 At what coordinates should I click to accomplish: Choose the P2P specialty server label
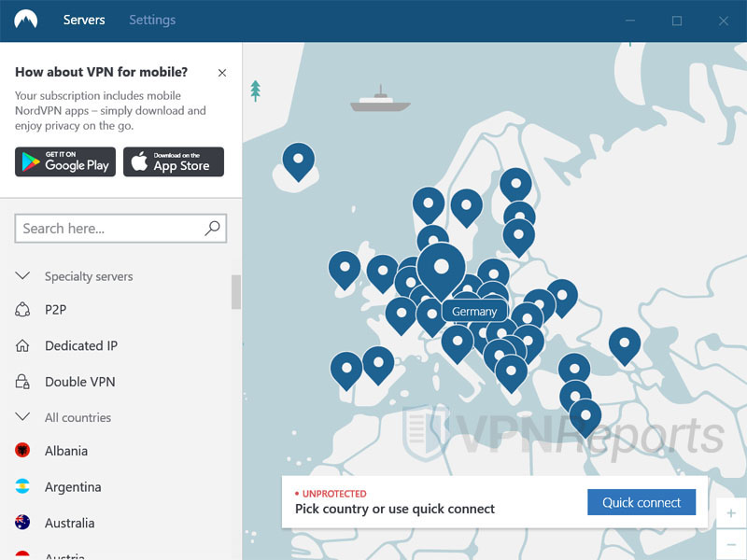pyautogui.click(x=56, y=310)
